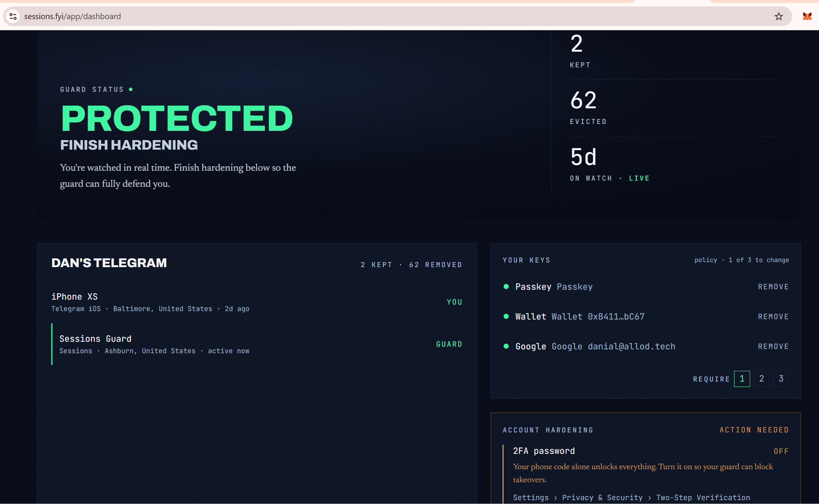Click the YOUR KEYS panel title
The image size is (819, 504).
pos(526,260)
